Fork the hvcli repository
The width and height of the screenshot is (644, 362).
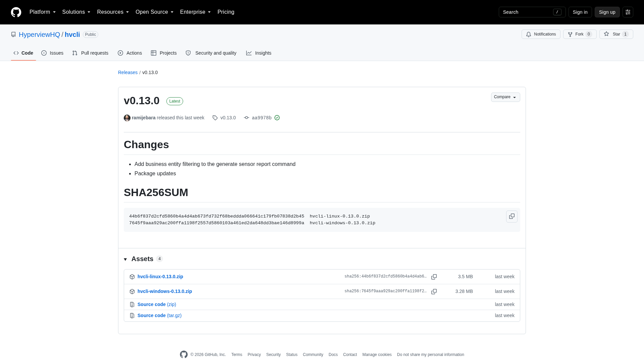(x=580, y=34)
